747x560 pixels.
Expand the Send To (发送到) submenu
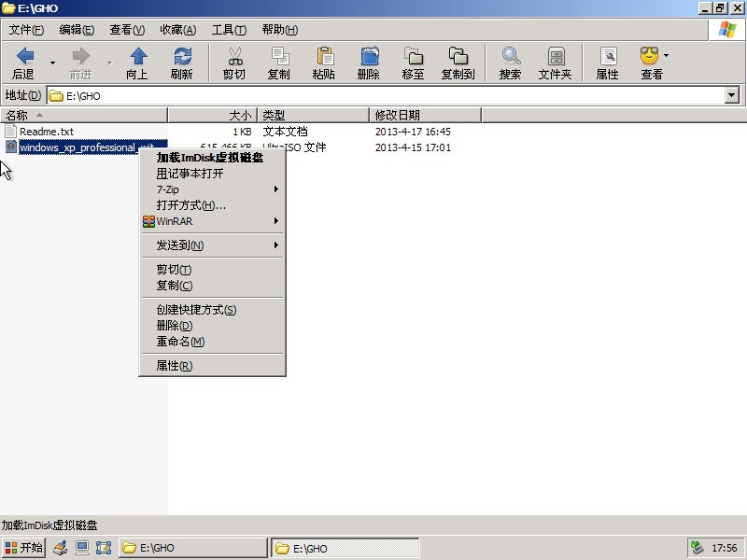[275, 245]
